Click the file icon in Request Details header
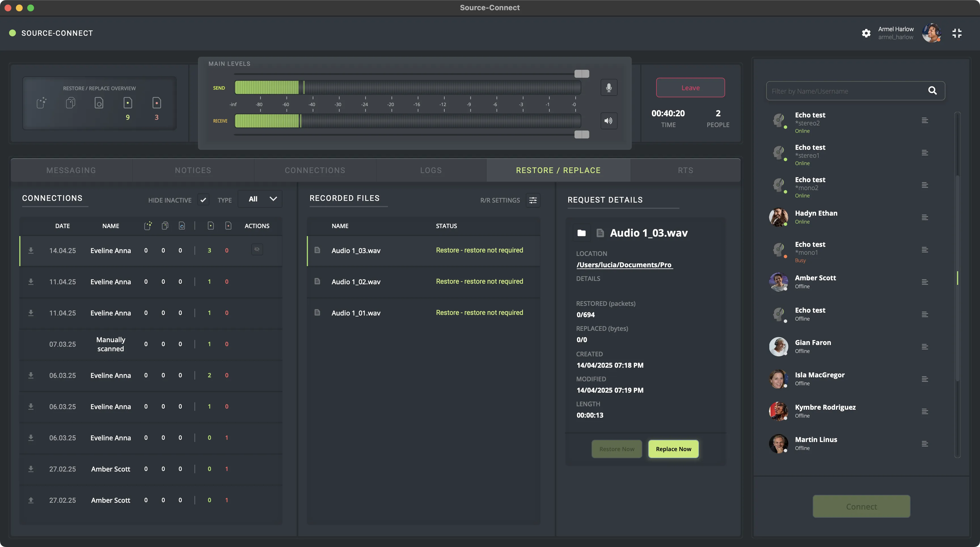 (x=600, y=233)
